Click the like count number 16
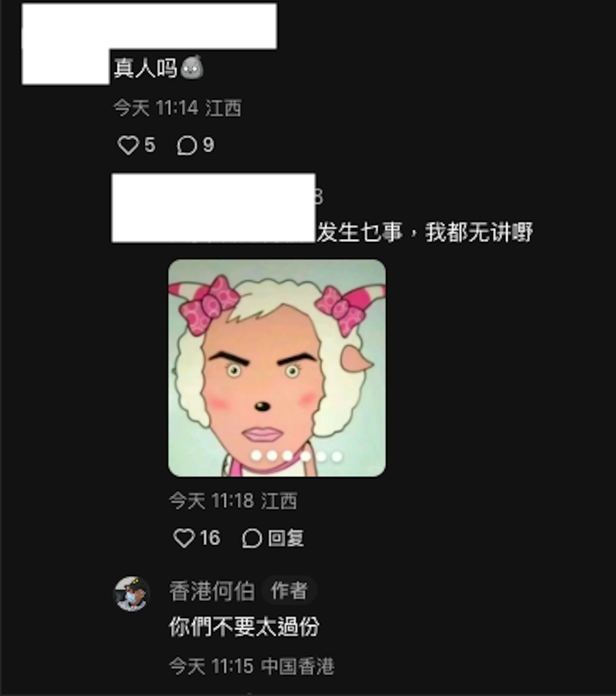 (x=210, y=538)
